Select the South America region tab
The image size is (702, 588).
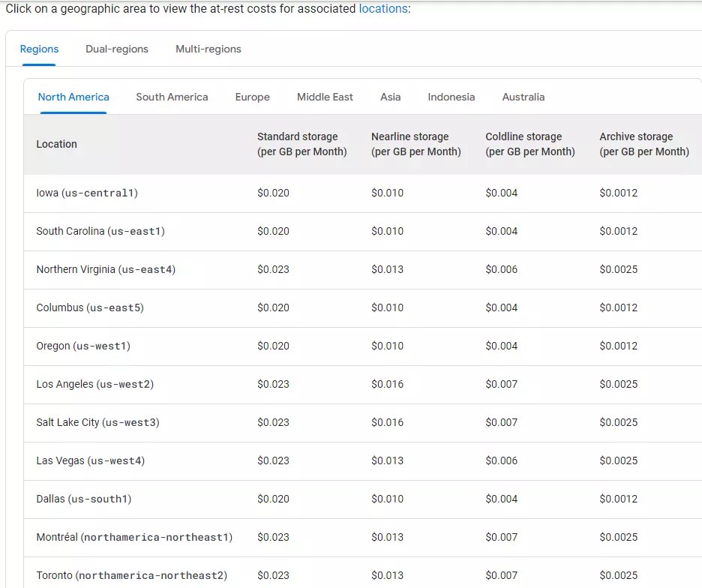(x=172, y=97)
